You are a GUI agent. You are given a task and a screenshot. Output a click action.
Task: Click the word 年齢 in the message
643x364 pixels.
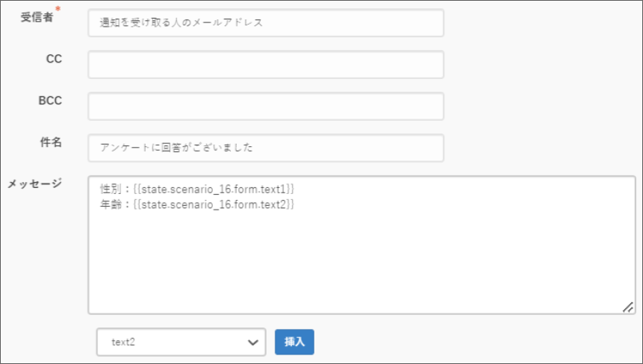point(110,204)
